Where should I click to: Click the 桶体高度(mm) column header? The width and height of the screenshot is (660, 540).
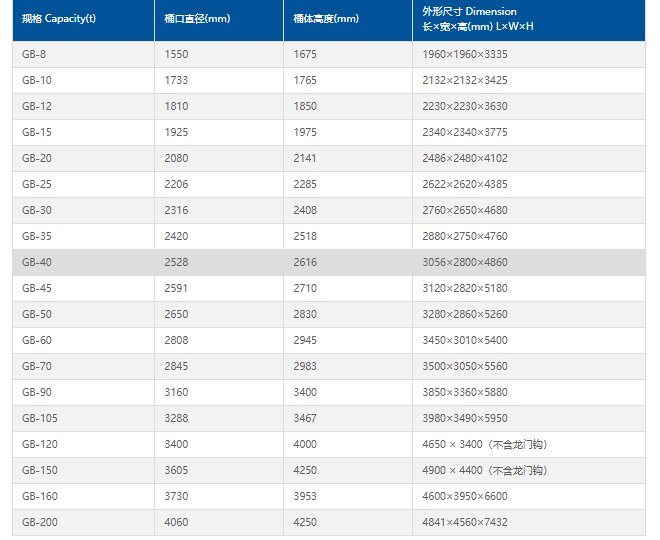(348, 20)
